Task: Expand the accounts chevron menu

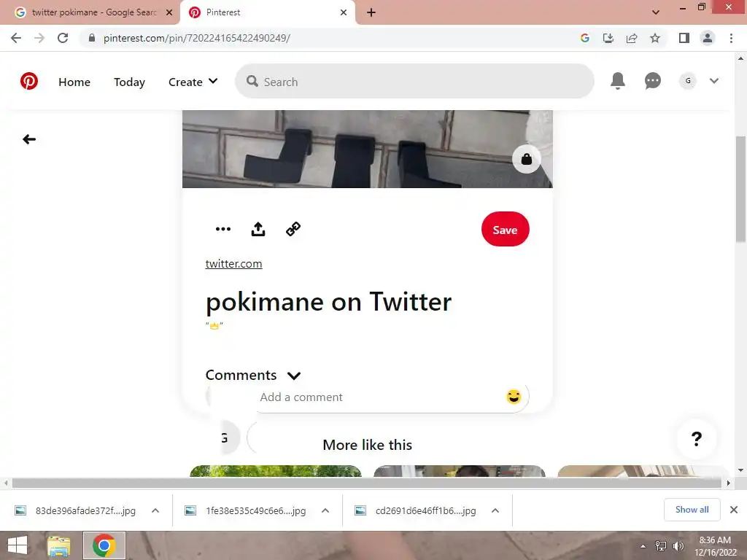Action: pos(713,81)
